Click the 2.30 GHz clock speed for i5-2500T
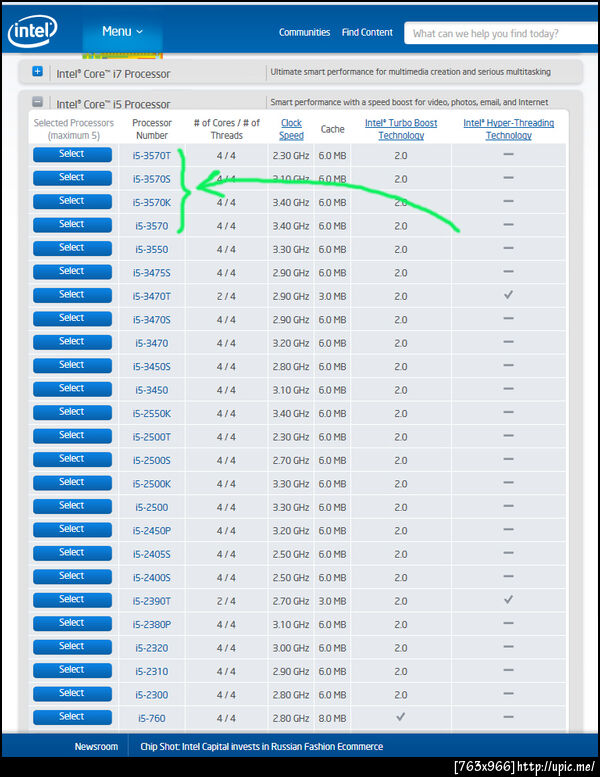 pyautogui.click(x=291, y=437)
